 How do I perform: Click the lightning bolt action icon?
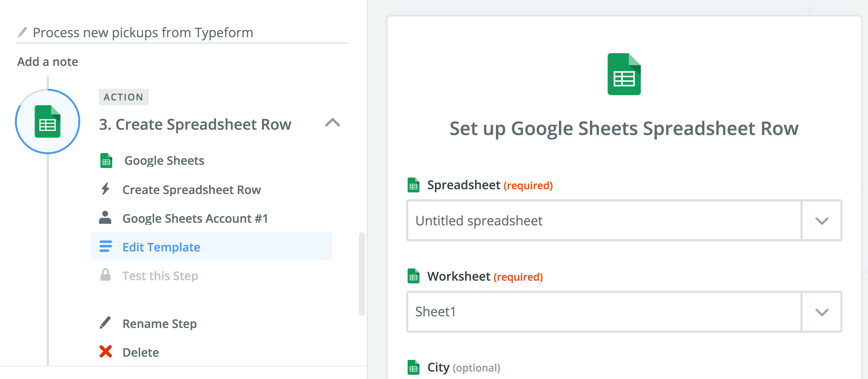coord(106,189)
